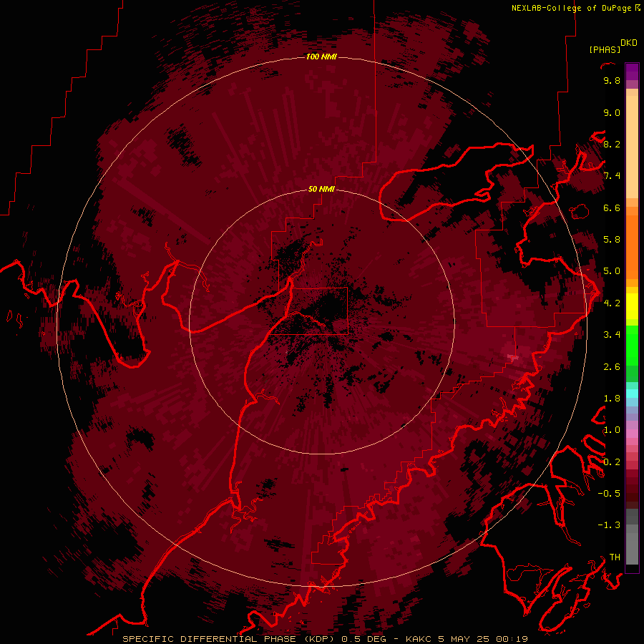The width and height of the screenshot is (644, 644).
Task: Click the 4.2 scale value
Action: pyautogui.click(x=612, y=303)
